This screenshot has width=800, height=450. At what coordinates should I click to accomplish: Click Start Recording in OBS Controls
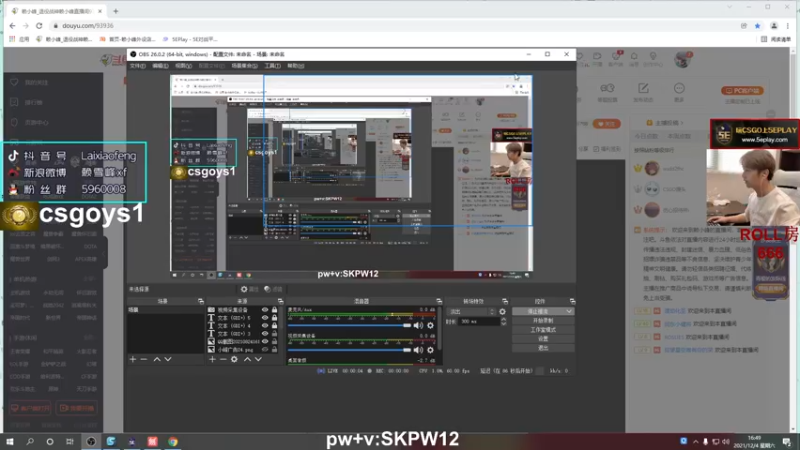[x=543, y=320]
